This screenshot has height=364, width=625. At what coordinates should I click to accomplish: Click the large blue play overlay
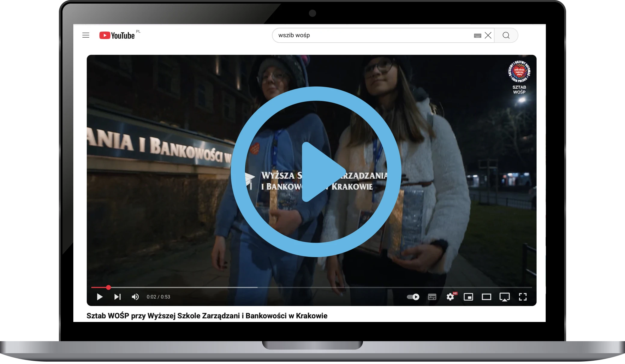point(316,172)
